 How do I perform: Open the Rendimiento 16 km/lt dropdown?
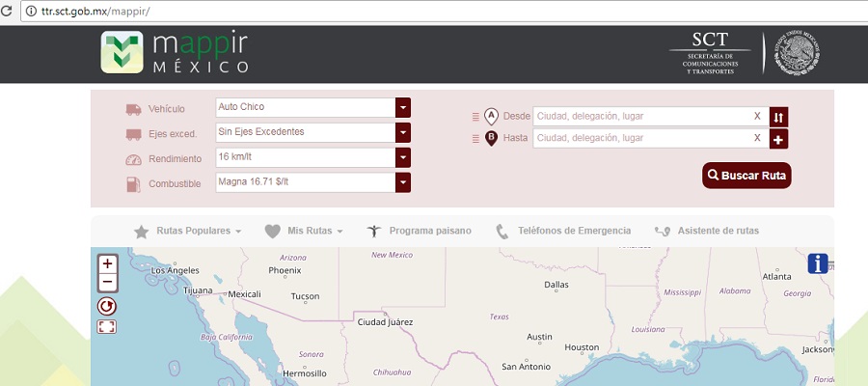[x=403, y=157]
